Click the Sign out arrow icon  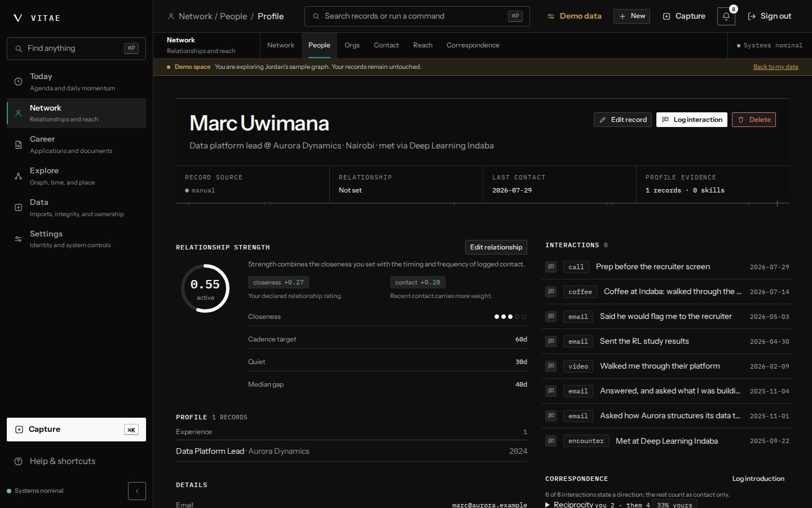[x=752, y=16]
